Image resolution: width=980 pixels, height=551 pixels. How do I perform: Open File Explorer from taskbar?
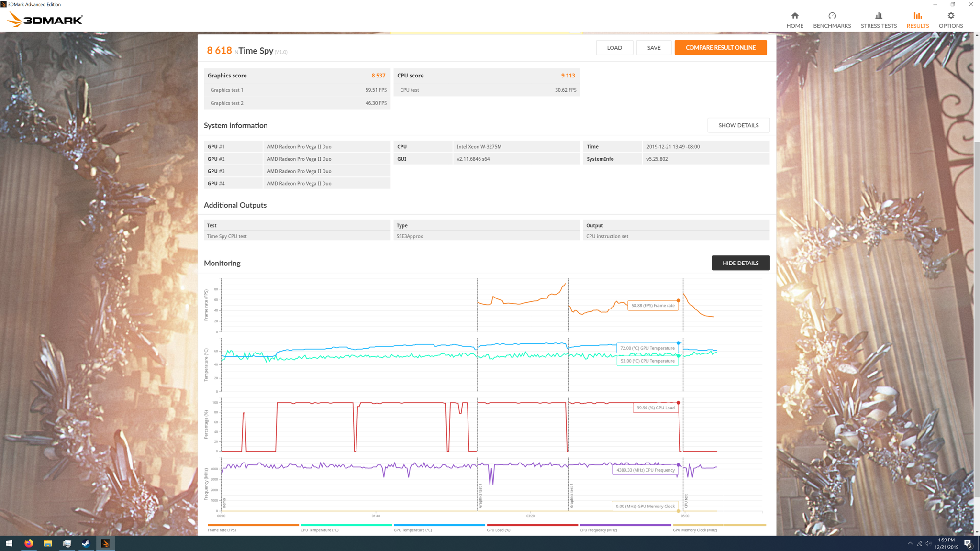point(48,543)
